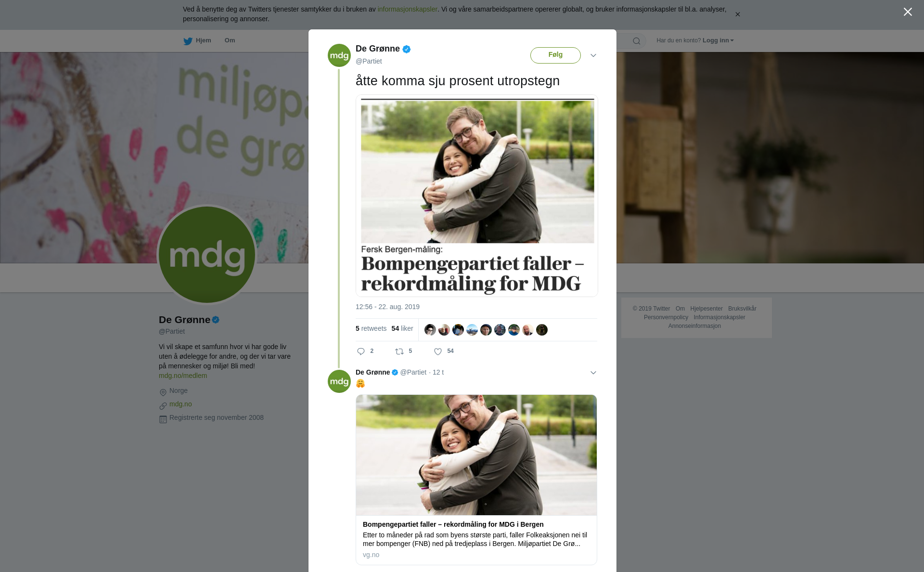Click the first liker avatar in the row
This screenshot has width=924, height=572.
click(430, 330)
